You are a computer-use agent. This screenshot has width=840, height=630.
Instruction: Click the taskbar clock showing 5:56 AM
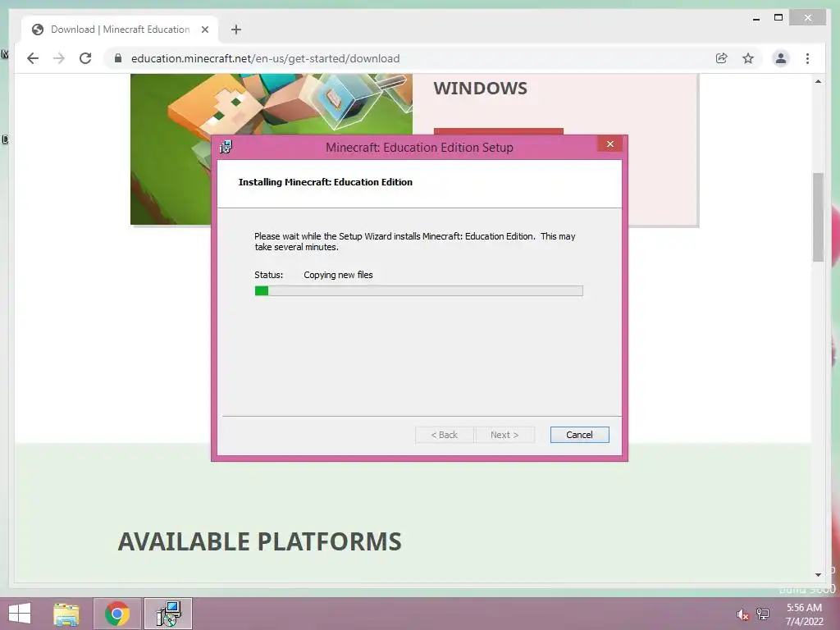(x=804, y=614)
